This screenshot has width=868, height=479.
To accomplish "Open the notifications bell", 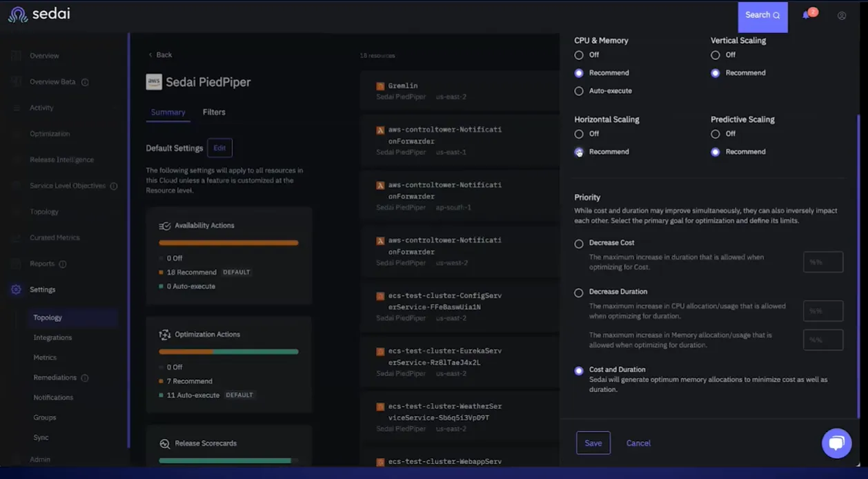I will click(807, 15).
